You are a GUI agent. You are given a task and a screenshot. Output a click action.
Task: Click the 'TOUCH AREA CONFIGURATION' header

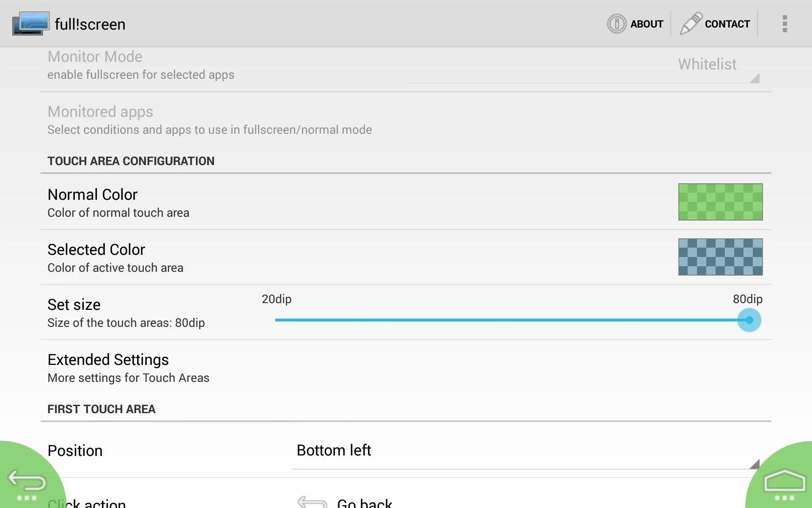click(131, 161)
